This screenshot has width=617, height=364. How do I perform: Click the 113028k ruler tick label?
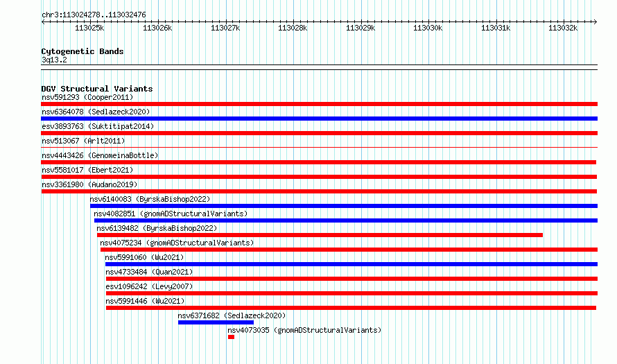[293, 28]
